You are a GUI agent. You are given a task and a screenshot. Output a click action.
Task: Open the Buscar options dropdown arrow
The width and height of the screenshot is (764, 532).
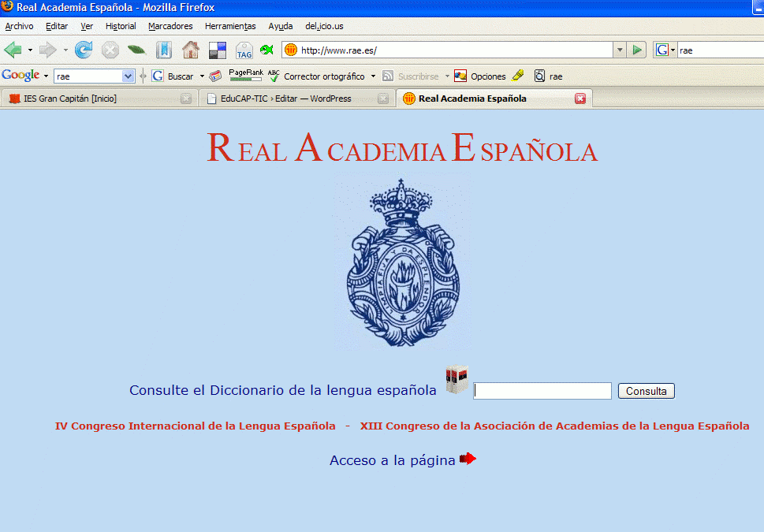click(202, 76)
